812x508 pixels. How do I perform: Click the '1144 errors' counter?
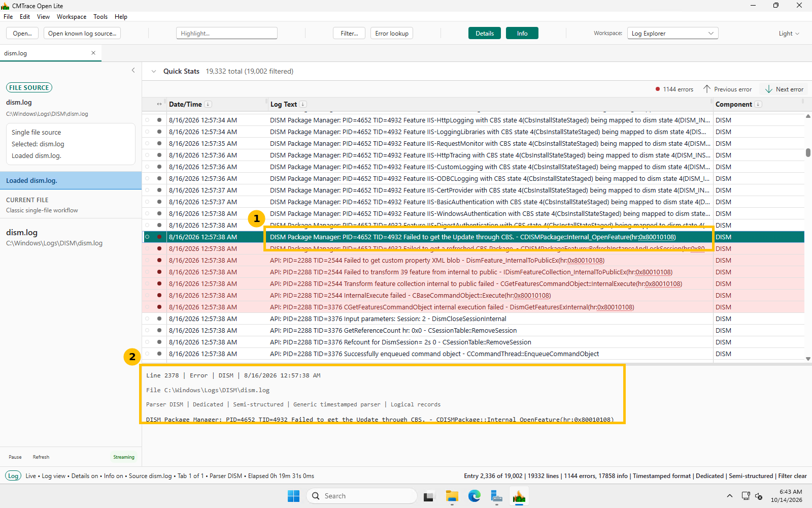674,89
